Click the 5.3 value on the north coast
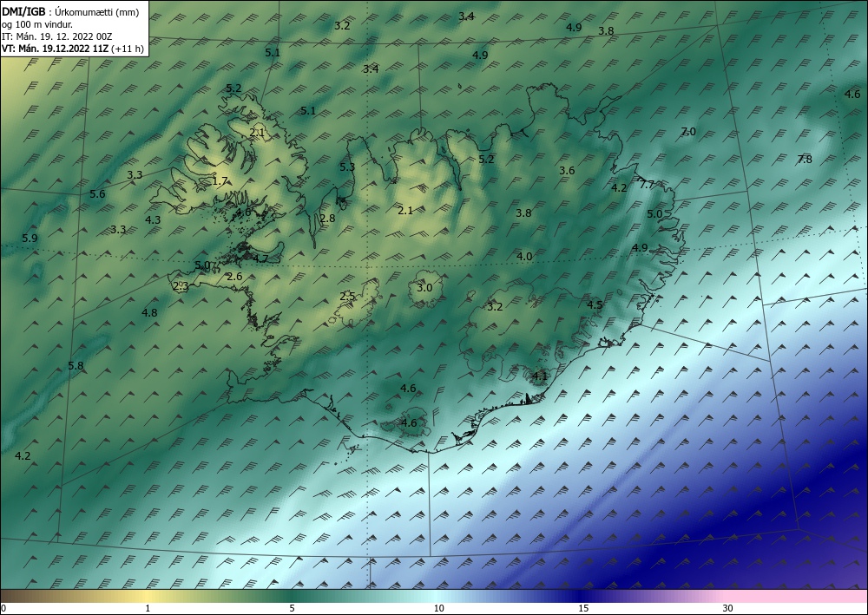 pos(347,167)
